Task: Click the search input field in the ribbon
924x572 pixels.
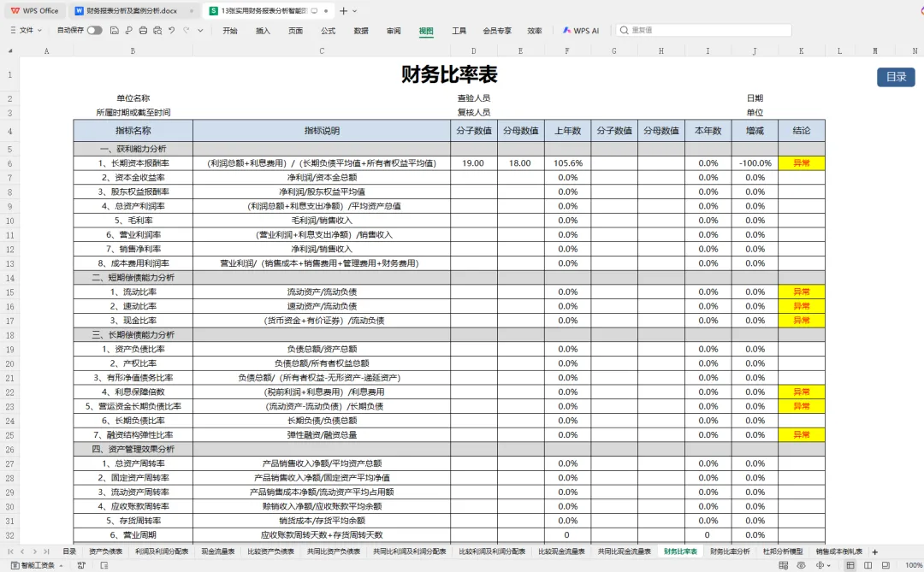Action: 703,30
